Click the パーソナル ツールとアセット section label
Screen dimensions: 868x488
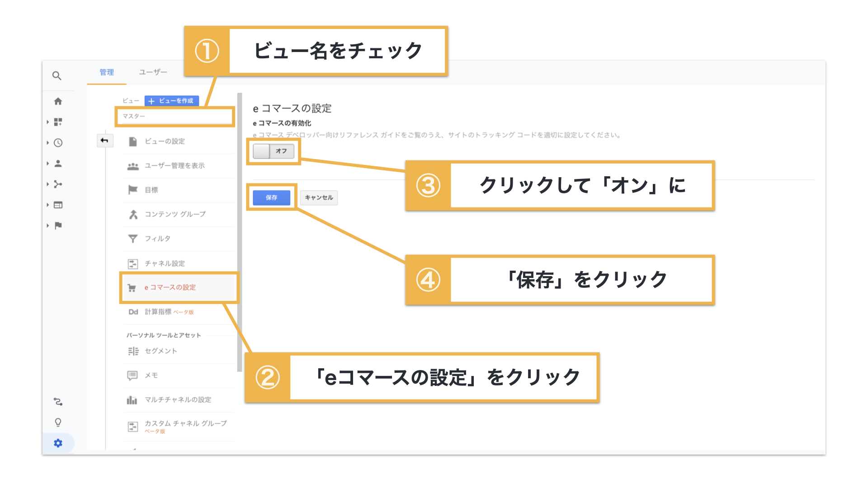click(164, 335)
